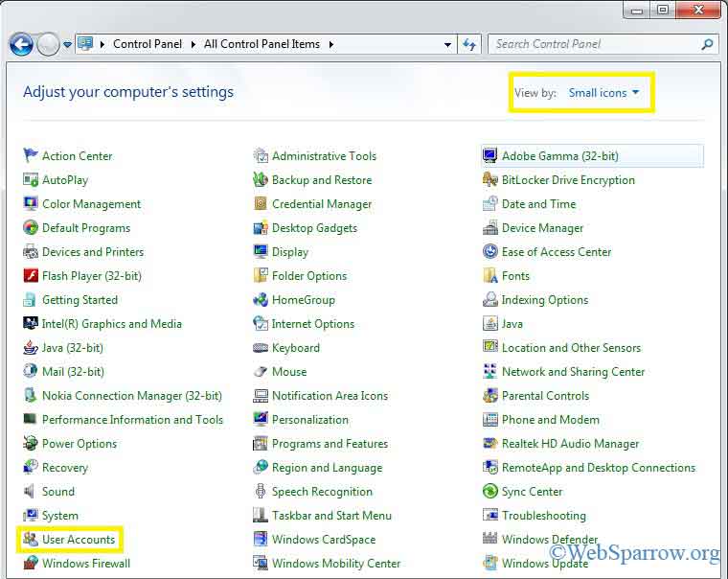The width and height of the screenshot is (728, 579).
Task: Open the Parental Controls link
Action: click(545, 396)
